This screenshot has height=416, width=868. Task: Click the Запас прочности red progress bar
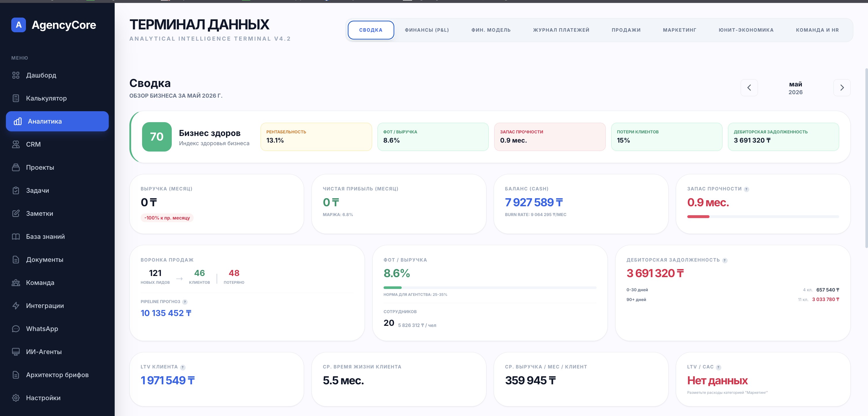[x=698, y=217]
